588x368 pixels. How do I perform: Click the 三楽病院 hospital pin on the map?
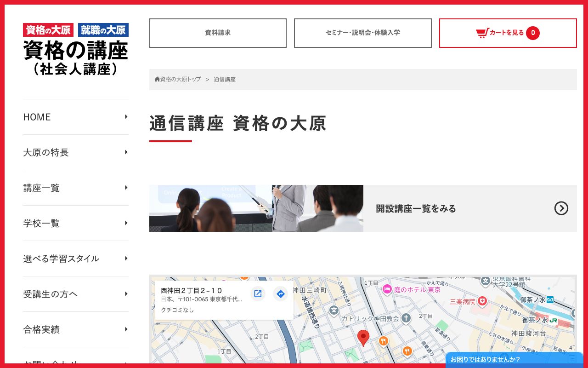pos(482,301)
